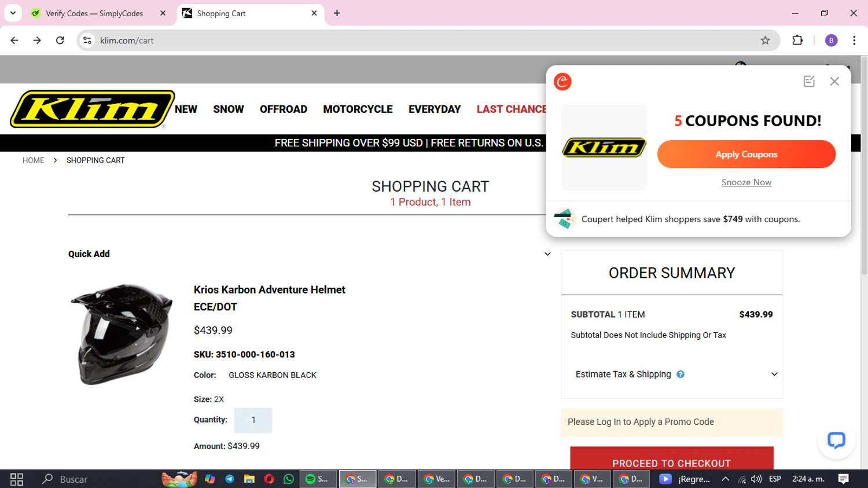Click the taskbar Buscar search box
868x488 pixels.
[73, 479]
